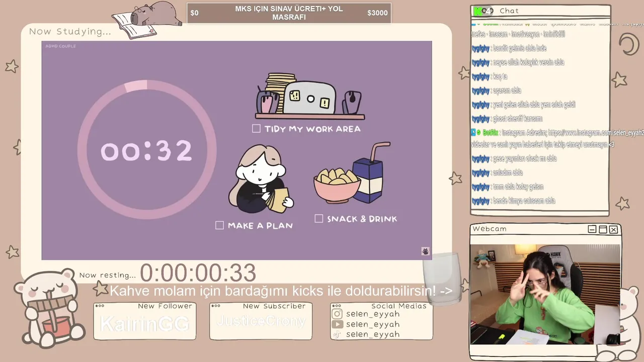
Task: Click the chat message "ghost sheriff karısımı"
Action: pos(518,119)
